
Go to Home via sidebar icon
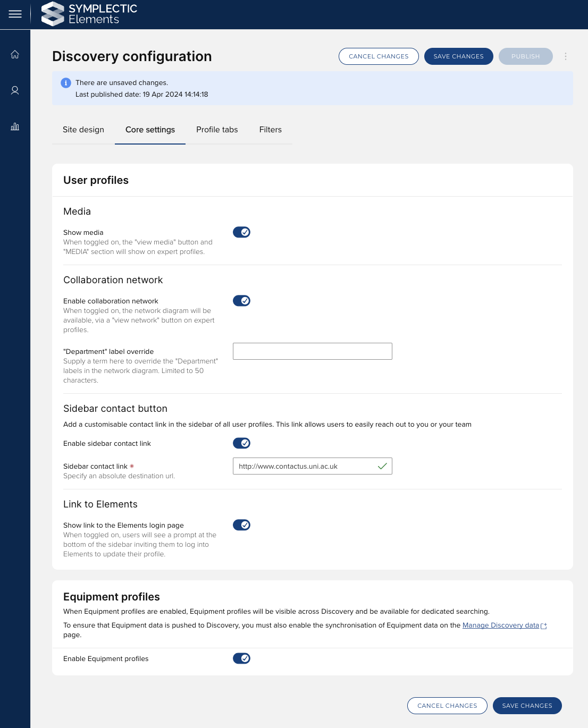pos(15,54)
